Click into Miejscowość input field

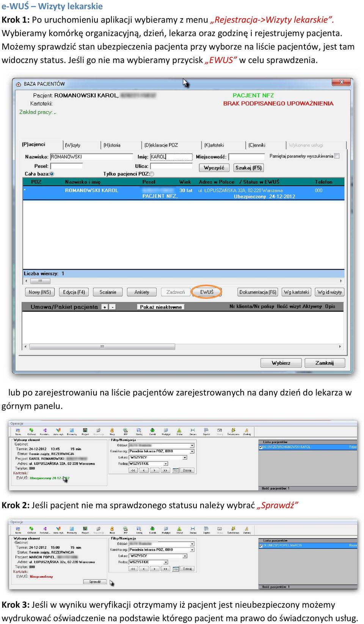[247, 156]
